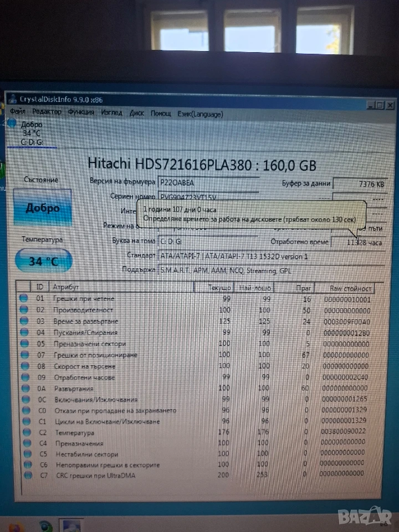
Task: Click status icon for 08 Скорост на търсене
Action: pyautogui.click(x=25, y=366)
